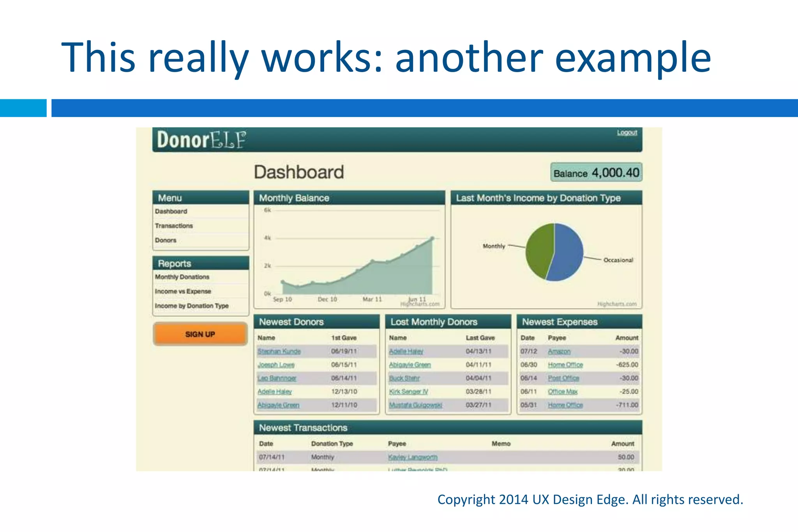The width and height of the screenshot is (798, 532).
Task: Open Donors from the Menu panel
Action: [166, 240]
